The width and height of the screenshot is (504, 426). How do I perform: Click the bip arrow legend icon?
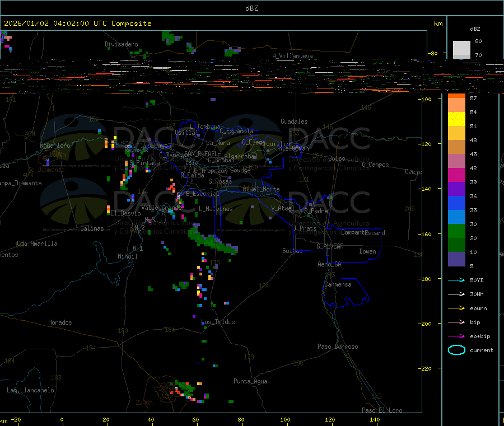pyautogui.click(x=456, y=322)
